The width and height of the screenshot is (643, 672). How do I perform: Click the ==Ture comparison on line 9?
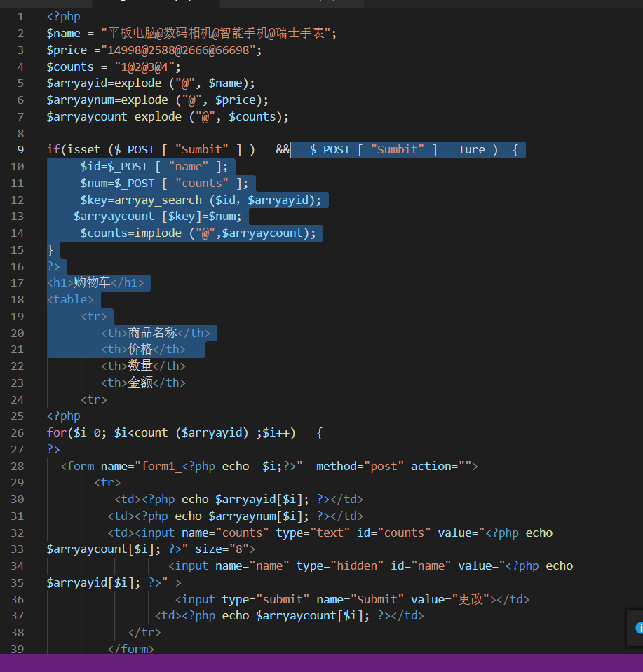(x=465, y=149)
